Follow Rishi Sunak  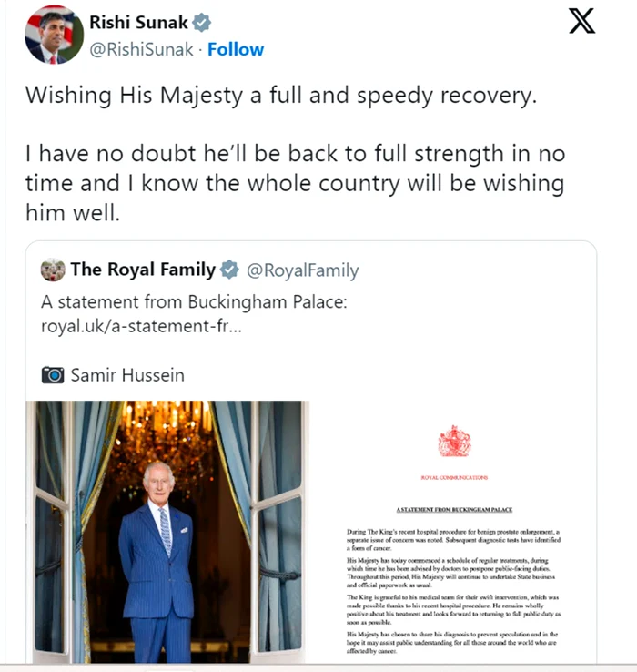coord(236,49)
